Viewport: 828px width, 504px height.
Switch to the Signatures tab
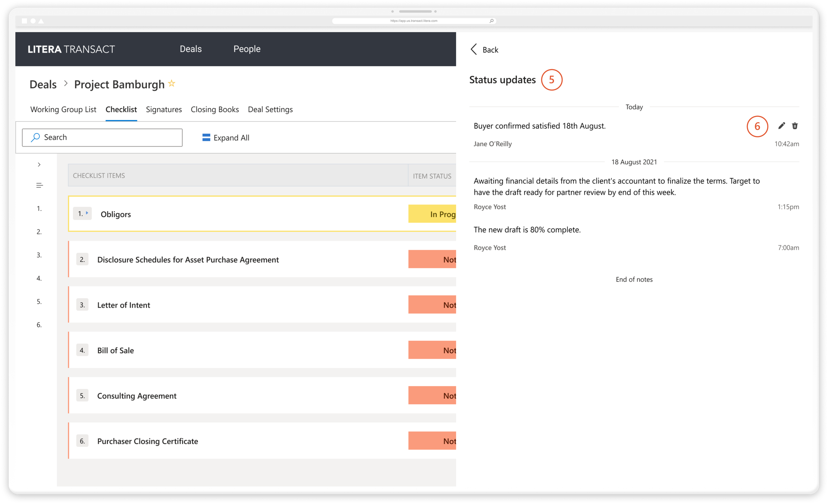[x=164, y=110]
